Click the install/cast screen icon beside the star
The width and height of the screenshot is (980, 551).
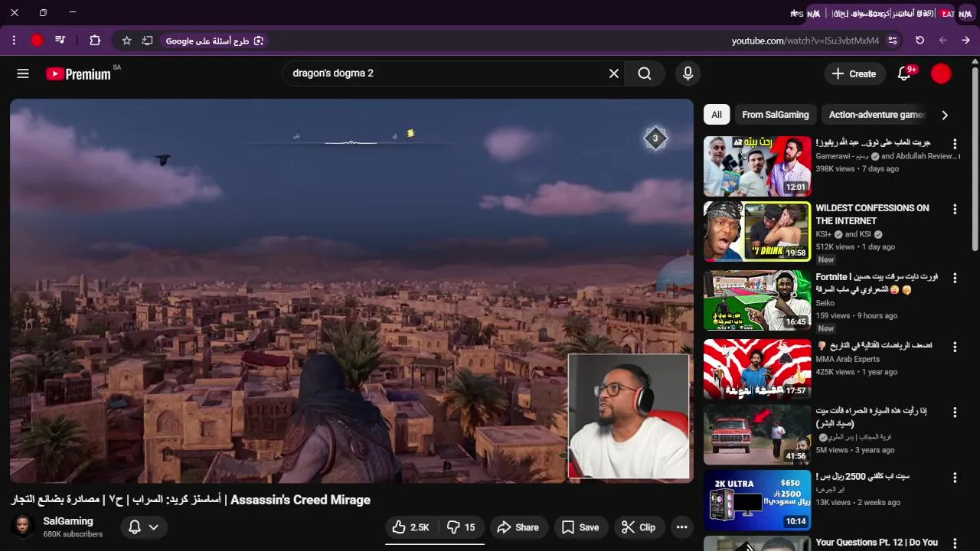coord(147,41)
